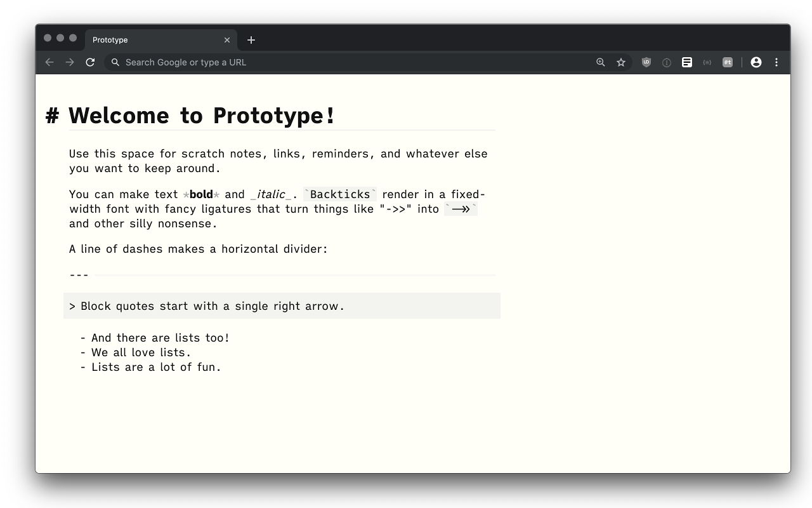Navigate back with the back arrow
The image size is (812, 508).
pyautogui.click(x=49, y=62)
